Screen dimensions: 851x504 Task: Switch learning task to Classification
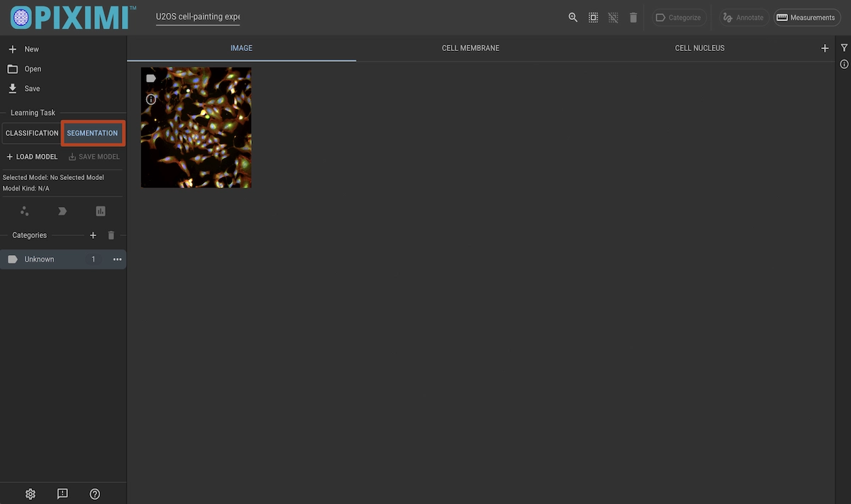coord(32,133)
